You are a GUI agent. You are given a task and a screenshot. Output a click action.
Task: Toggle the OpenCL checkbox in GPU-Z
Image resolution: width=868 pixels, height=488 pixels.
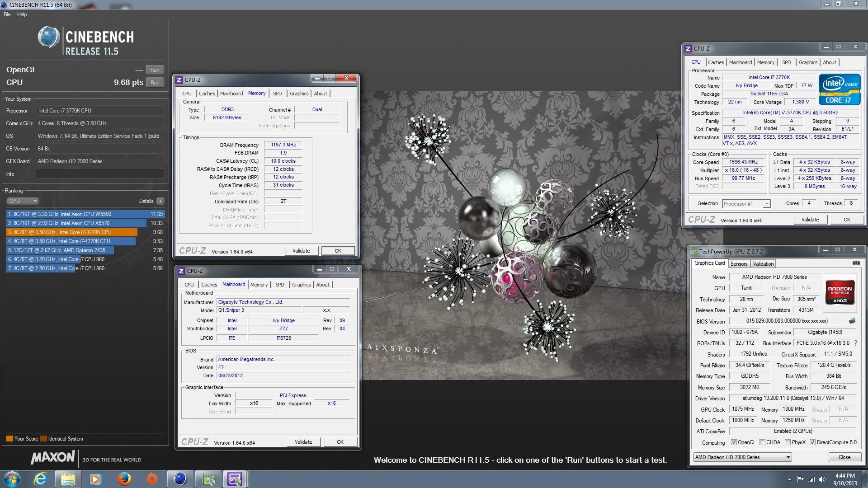tap(734, 442)
